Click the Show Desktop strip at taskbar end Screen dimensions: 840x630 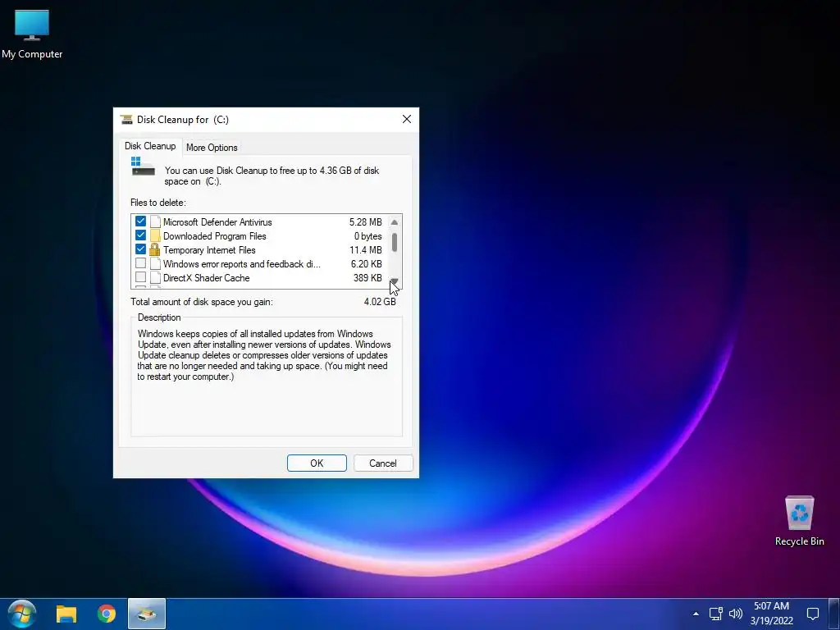tap(833, 614)
